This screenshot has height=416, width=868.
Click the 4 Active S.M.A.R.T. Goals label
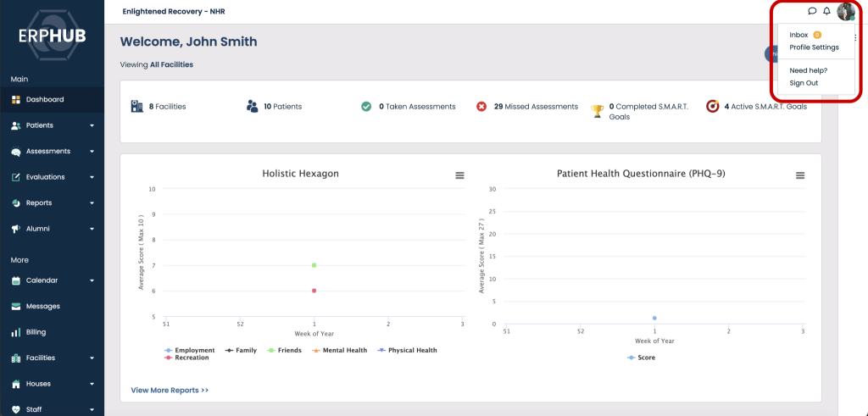[x=765, y=107]
